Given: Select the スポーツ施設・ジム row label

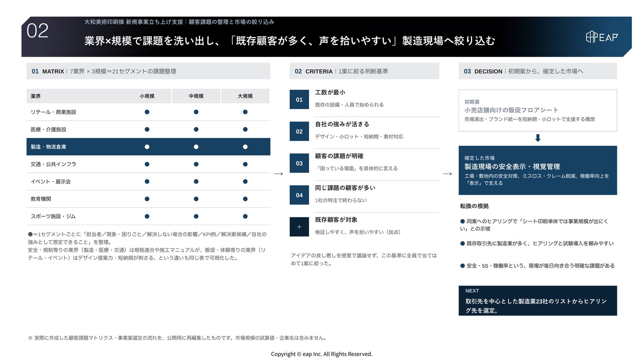Looking at the screenshot, I should [53, 216].
